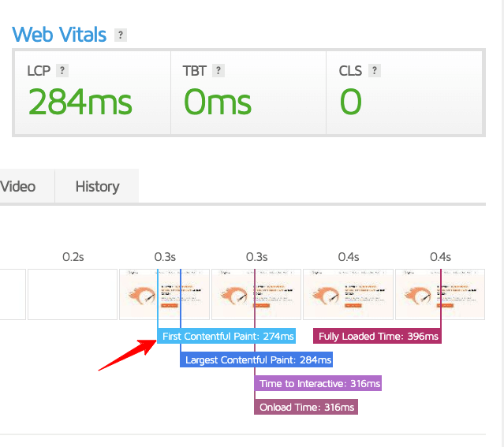Image resolution: width=504 pixels, height=447 pixels.
Task: Click the TBT question mark icon
Action: pos(218,70)
